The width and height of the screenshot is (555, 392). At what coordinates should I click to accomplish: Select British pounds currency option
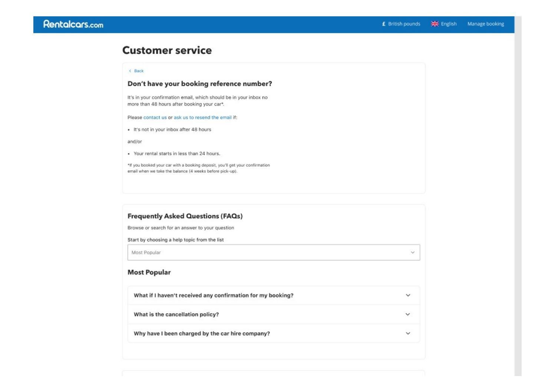coord(403,24)
